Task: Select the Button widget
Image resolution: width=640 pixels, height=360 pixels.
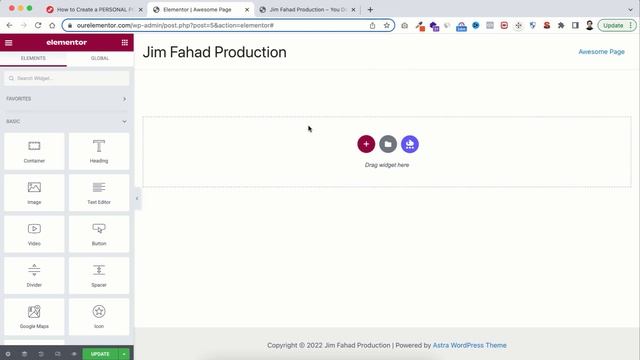Action: (99, 234)
